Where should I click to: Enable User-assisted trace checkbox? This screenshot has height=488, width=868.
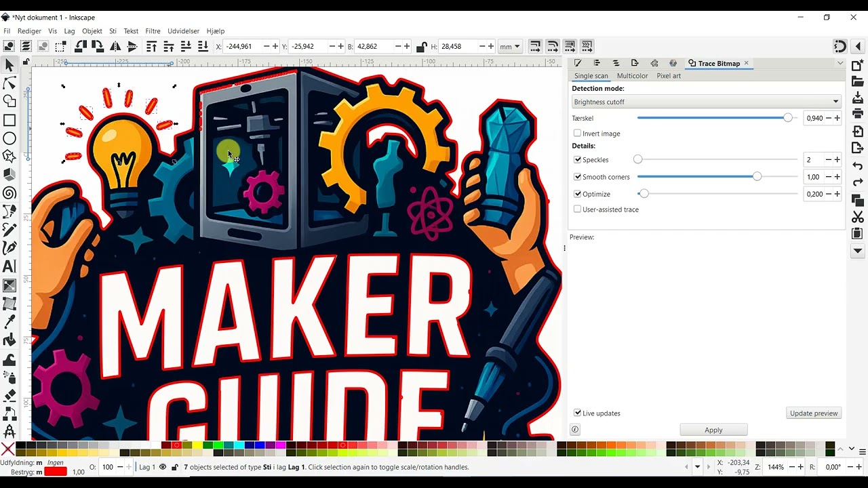(x=578, y=209)
